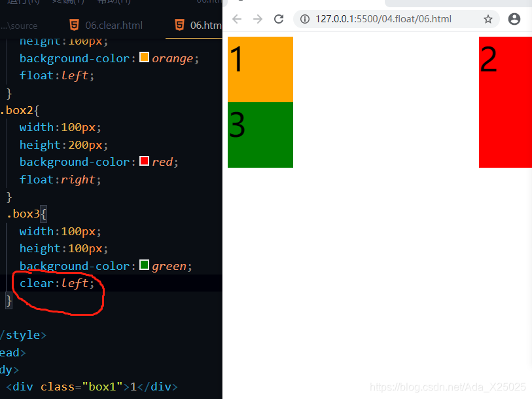Bookmark this page with the star icon

pos(488,19)
